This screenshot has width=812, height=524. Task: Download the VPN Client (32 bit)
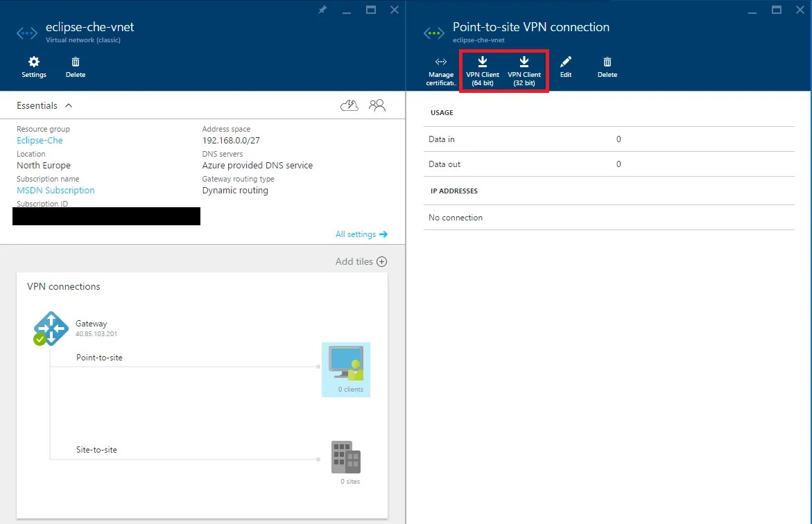[x=524, y=71]
